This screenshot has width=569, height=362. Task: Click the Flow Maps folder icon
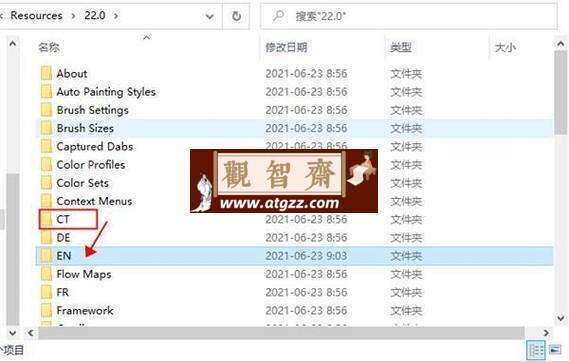pos(46,274)
